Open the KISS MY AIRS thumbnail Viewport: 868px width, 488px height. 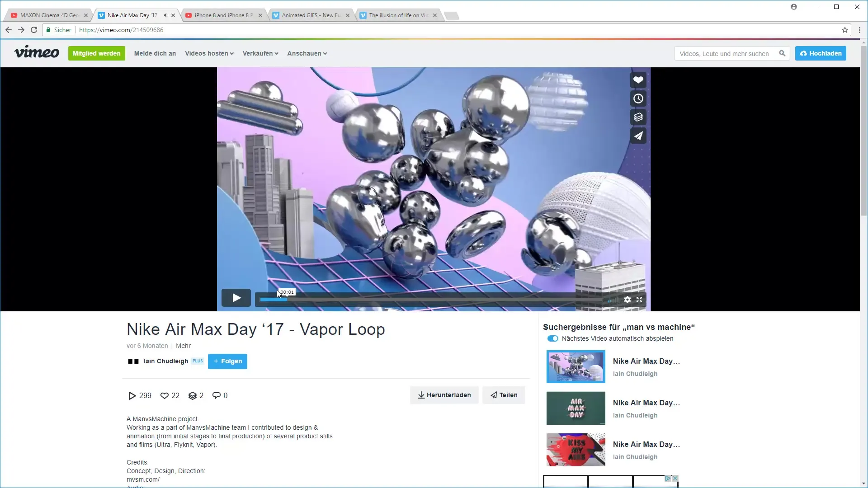(576, 450)
